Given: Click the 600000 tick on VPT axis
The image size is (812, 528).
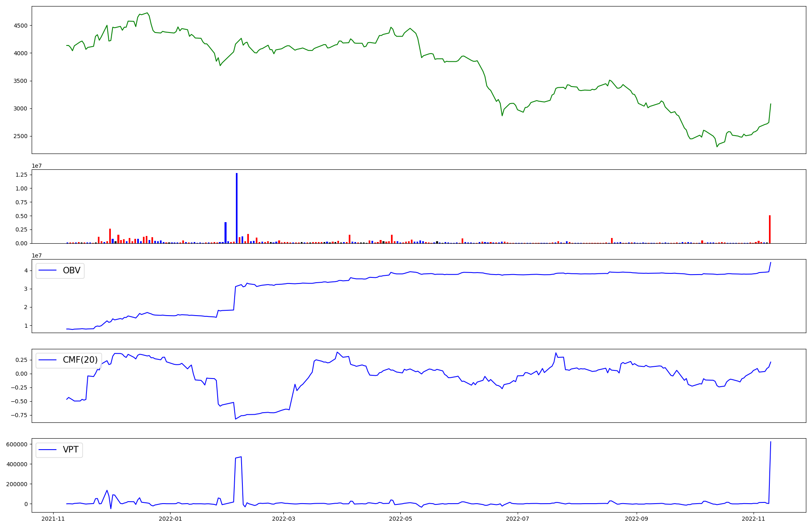Looking at the screenshot, I should (x=17, y=444).
